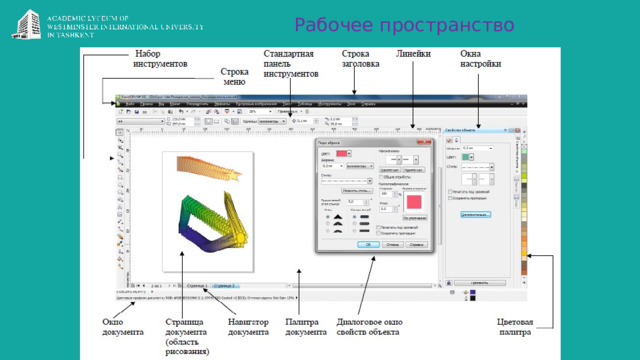The width and height of the screenshot is (640, 360).
Task: Check 'Сохранять пропорции' in the properties docker
Action: (x=450, y=198)
